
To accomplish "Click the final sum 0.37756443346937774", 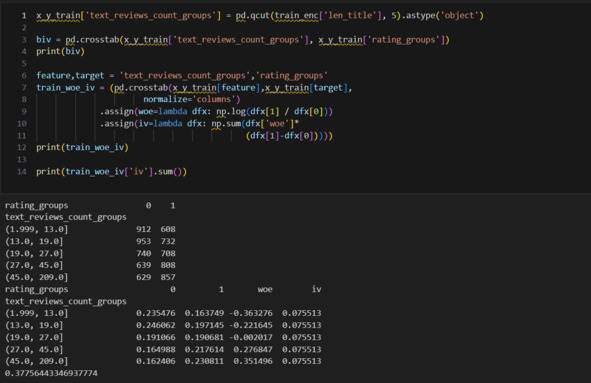I will coord(51,373).
